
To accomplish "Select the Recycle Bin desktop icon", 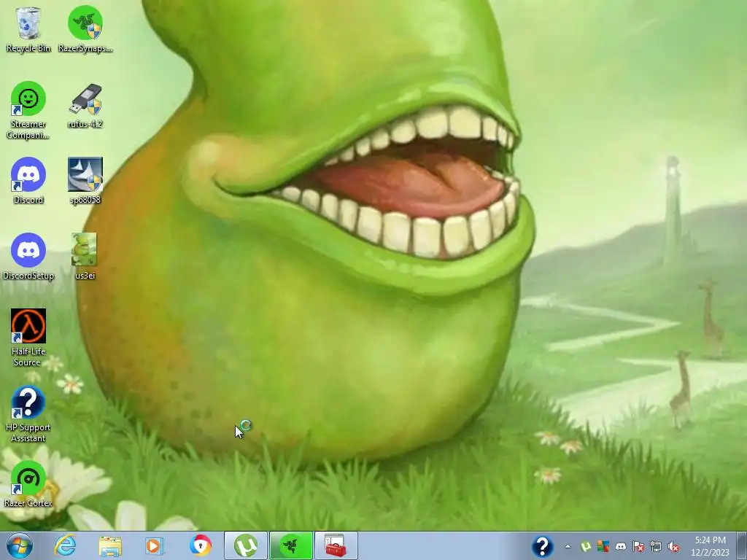I will pyautogui.click(x=28, y=28).
